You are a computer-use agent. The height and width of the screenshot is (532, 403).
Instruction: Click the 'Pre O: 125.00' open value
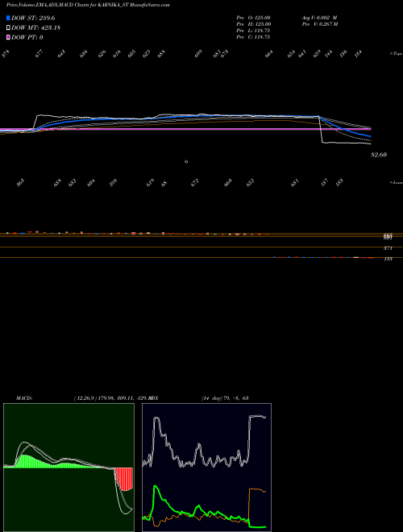(x=253, y=17)
